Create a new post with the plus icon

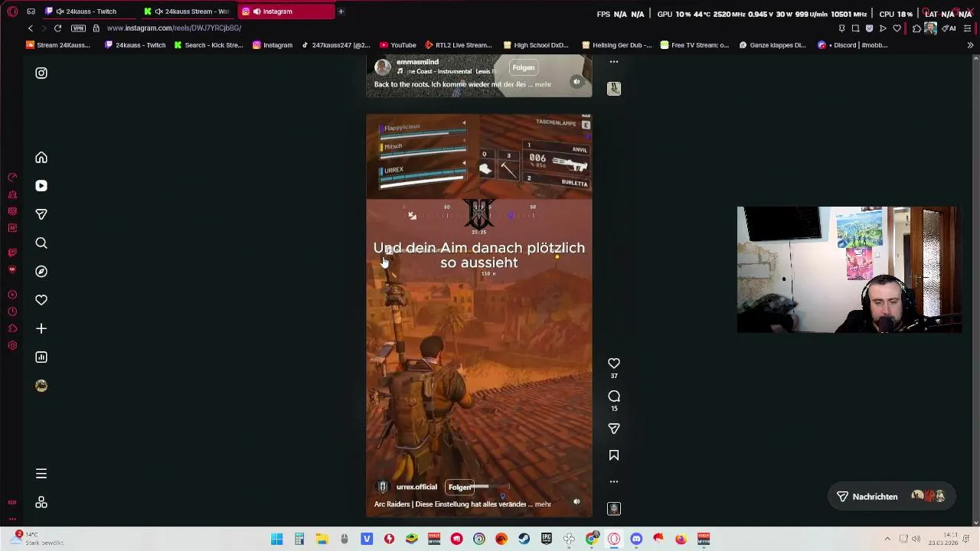pyautogui.click(x=41, y=328)
